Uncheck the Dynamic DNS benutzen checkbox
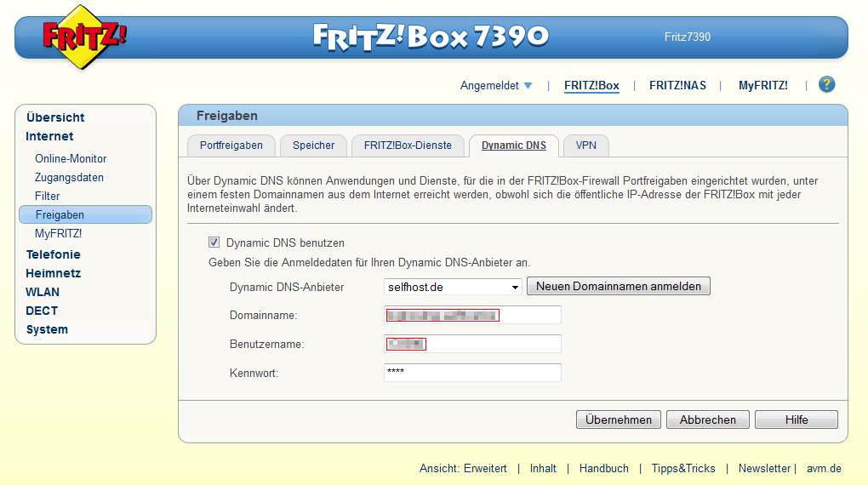The image size is (868, 485). [214, 242]
